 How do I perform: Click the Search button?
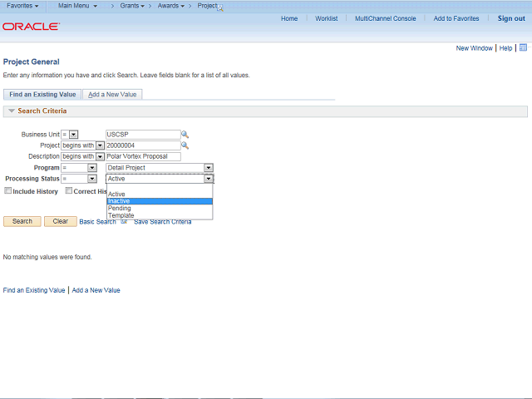22,221
